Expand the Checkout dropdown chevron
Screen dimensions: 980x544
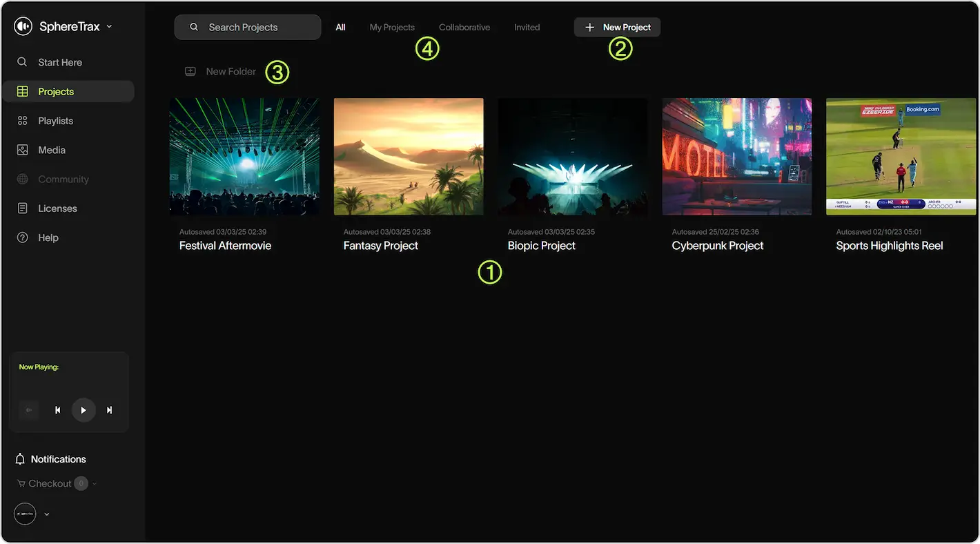pyautogui.click(x=95, y=483)
